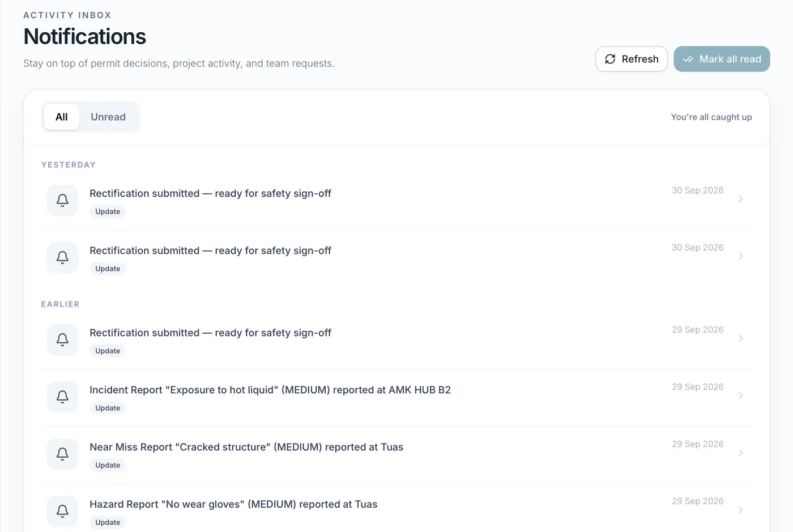The height and width of the screenshot is (532, 793).
Task: Click Update badge under Incident Report
Action: coord(108,408)
